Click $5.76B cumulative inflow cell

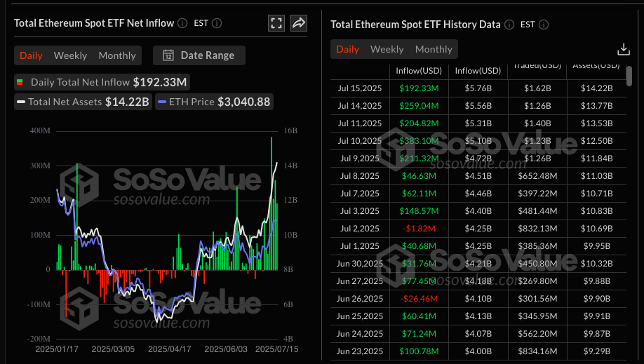pos(478,88)
